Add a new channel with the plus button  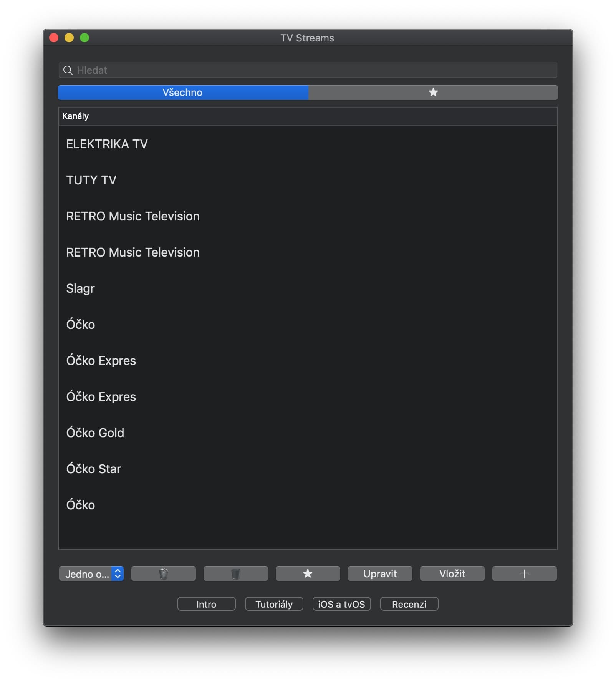[524, 574]
